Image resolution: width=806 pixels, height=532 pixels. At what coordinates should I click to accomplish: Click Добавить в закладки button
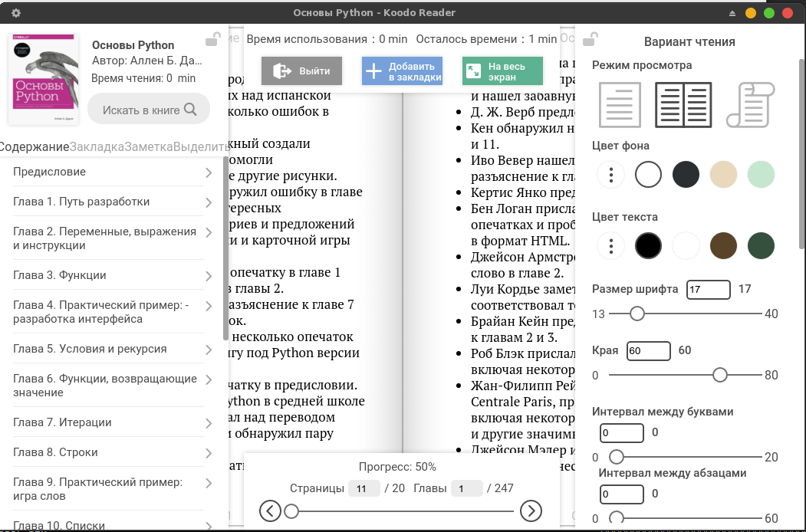click(x=402, y=71)
